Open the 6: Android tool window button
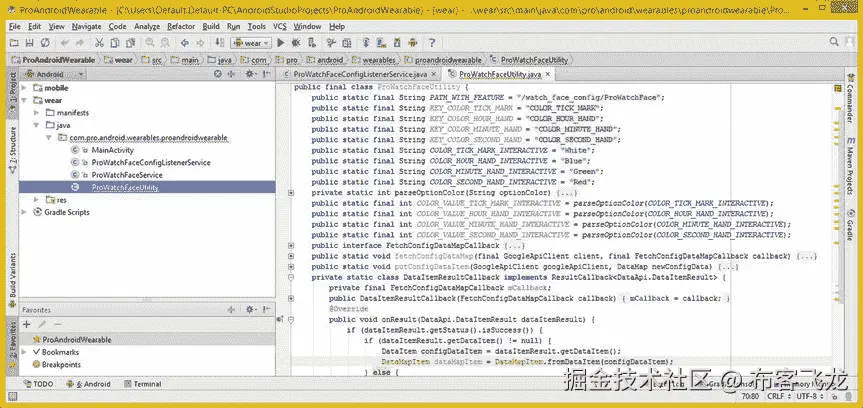The width and height of the screenshot is (863, 408). coord(89,384)
